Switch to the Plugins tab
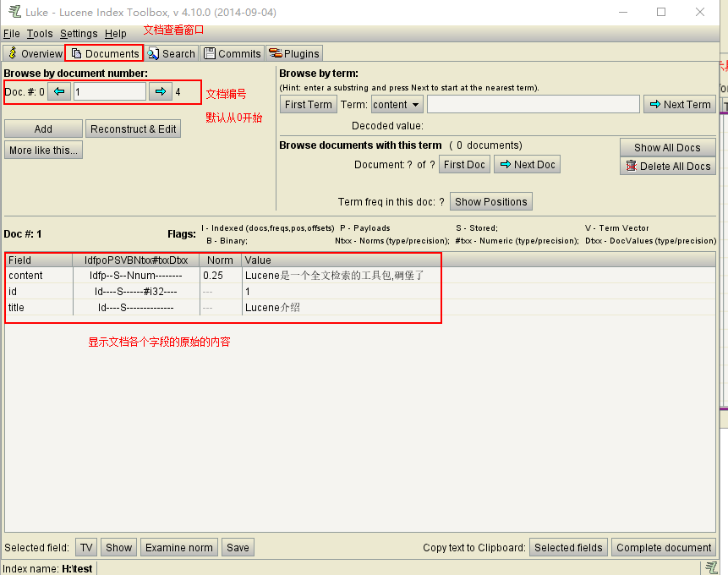Screen dimensions: 728x575 [x=294, y=53]
